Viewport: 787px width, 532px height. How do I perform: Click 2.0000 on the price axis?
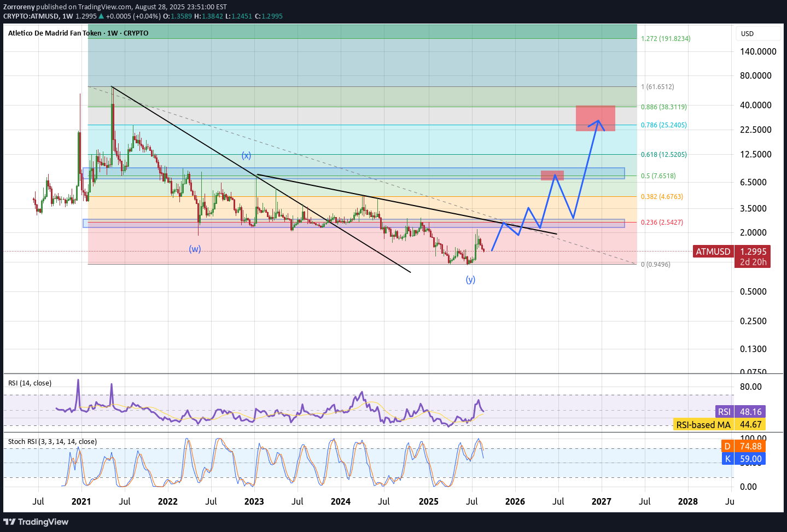point(753,232)
